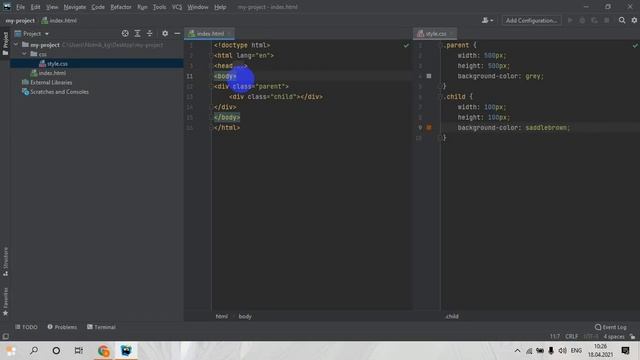
Task: Click the body breadcrumb below html editor
Action: click(x=245, y=316)
